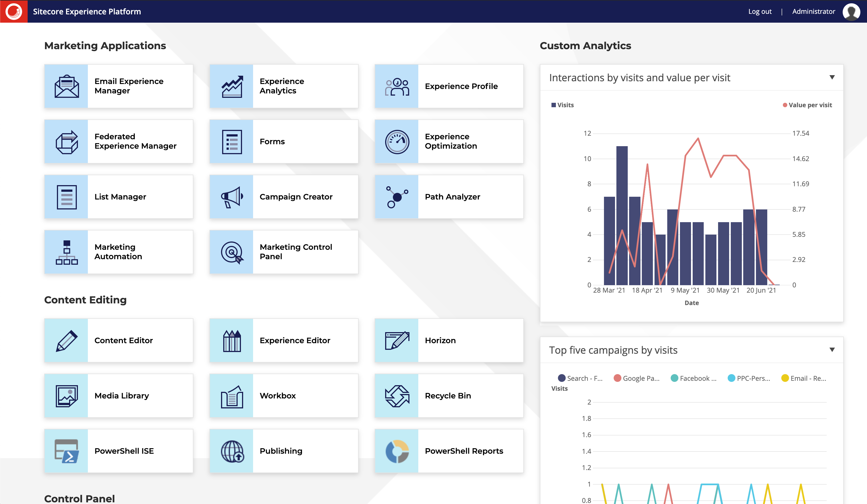867x504 pixels.
Task: Click the Sitecore logo icon
Action: [14, 11]
